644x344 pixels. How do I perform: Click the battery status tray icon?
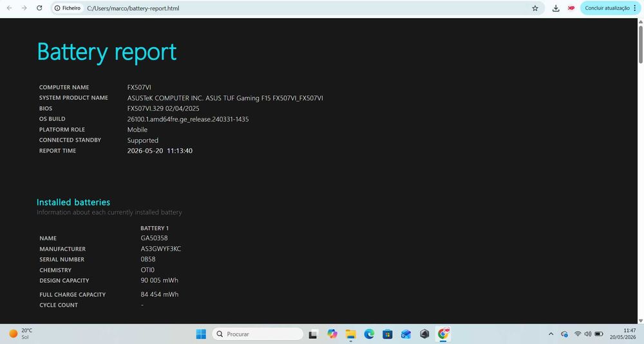pos(599,334)
